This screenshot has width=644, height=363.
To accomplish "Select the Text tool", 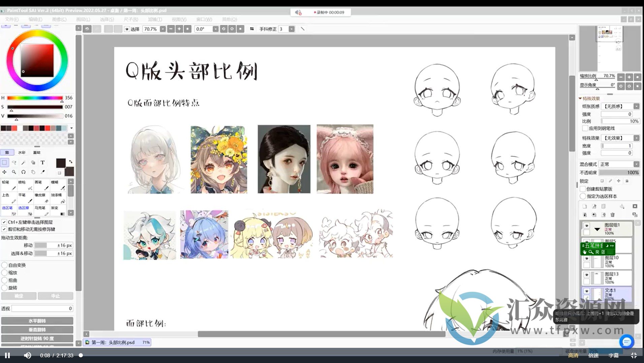I will pyautogui.click(x=43, y=162).
